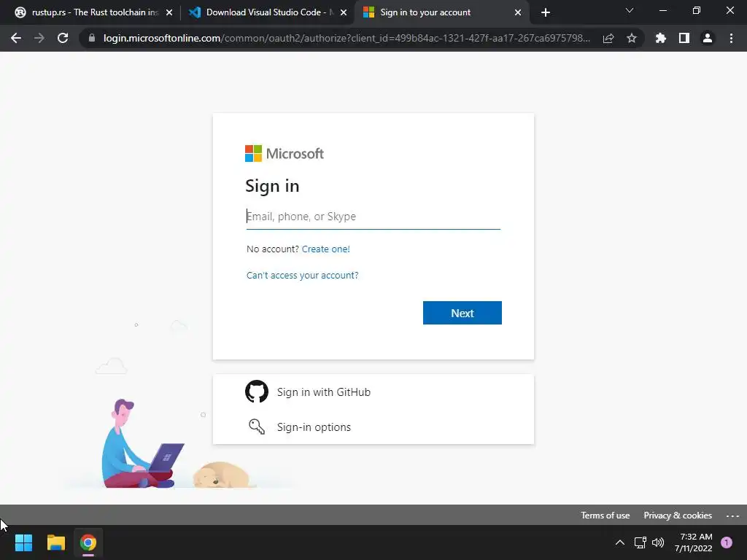Toggle the browser side panel icon
Viewport: 747px width, 560px height.
pyautogui.click(x=684, y=38)
